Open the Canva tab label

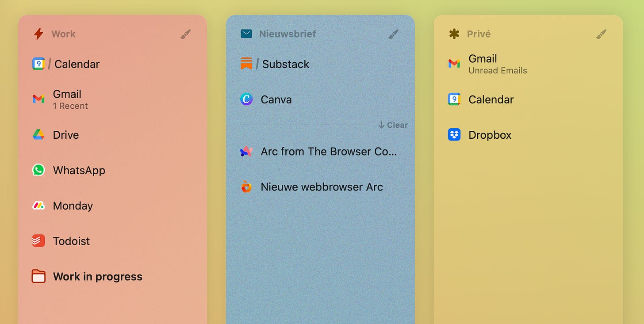pos(276,99)
